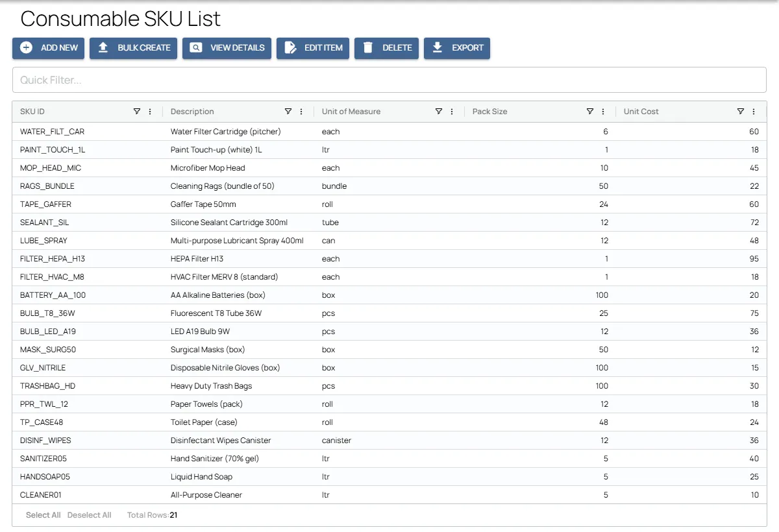Image resolution: width=779 pixels, height=532 pixels.
Task: Open the Pack Size column filter funnel
Action: [x=590, y=112]
